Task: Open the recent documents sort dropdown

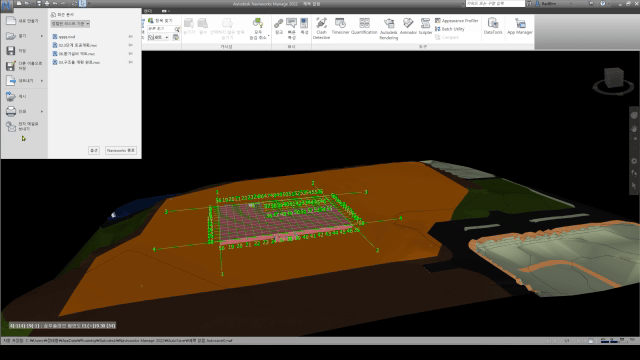Action: coord(70,24)
